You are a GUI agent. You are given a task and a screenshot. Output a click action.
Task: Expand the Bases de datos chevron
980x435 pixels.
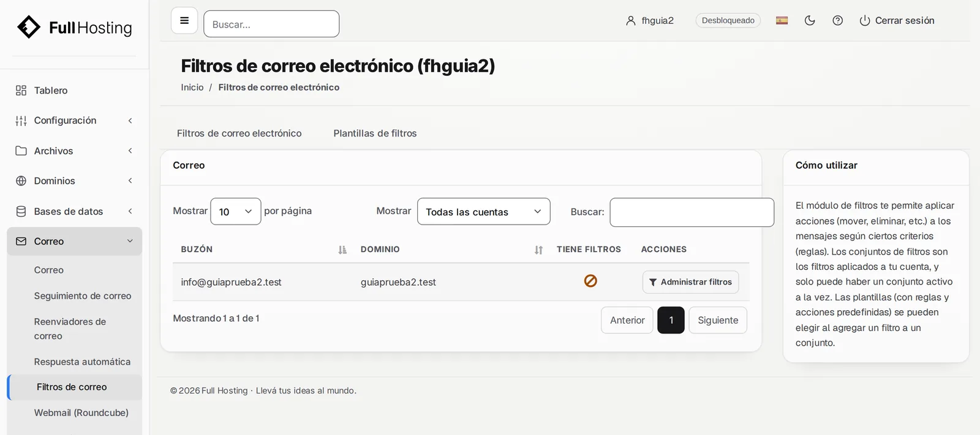point(130,211)
